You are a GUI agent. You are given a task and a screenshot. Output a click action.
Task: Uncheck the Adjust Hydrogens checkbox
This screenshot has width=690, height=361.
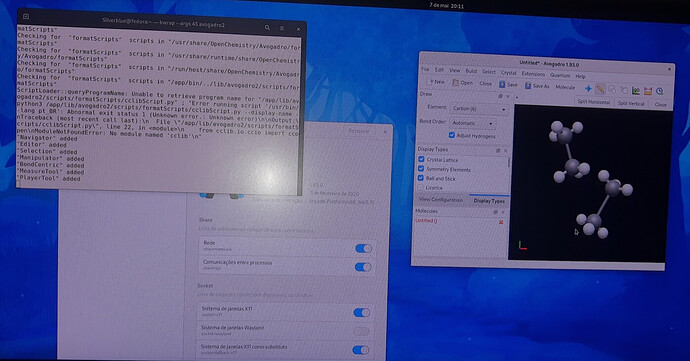pos(451,135)
